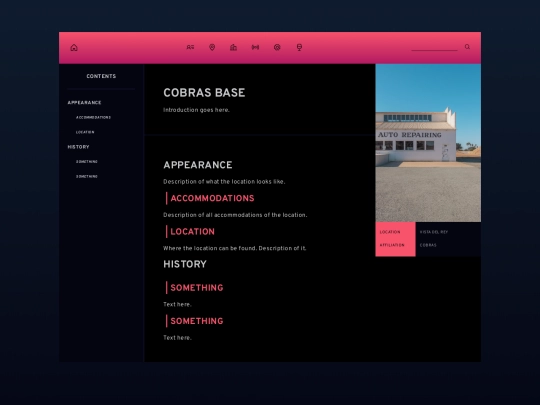Click the Accommodations subheading in article

point(212,198)
